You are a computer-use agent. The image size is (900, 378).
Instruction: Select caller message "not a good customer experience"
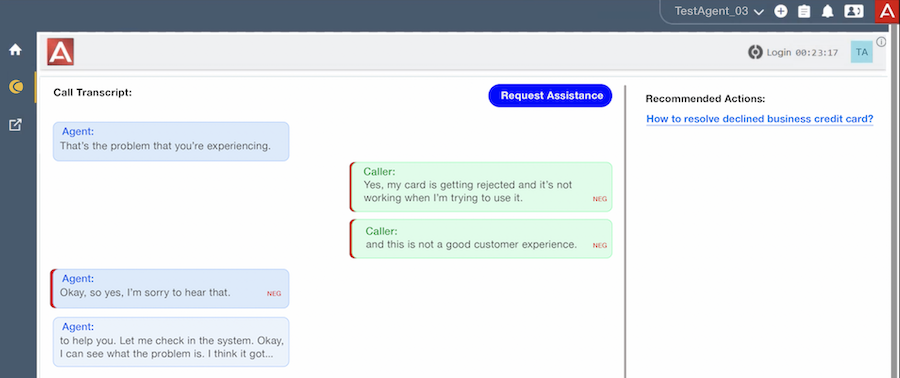tap(481, 239)
